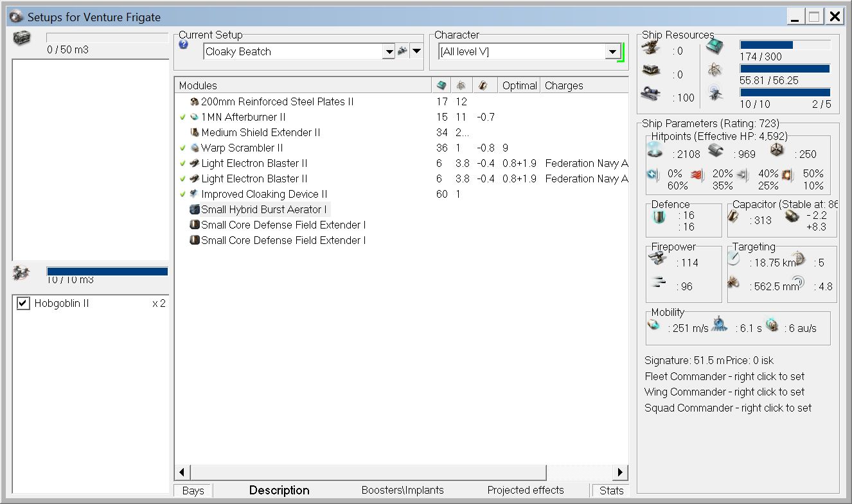Click Fleet Commander - right click to set
852x504 pixels.
[x=724, y=376]
